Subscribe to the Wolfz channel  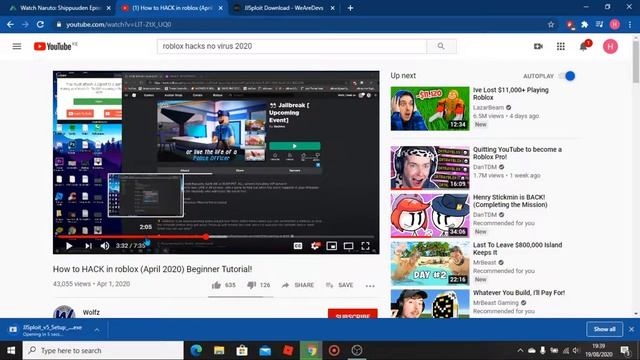pyautogui.click(x=353, y=314)
